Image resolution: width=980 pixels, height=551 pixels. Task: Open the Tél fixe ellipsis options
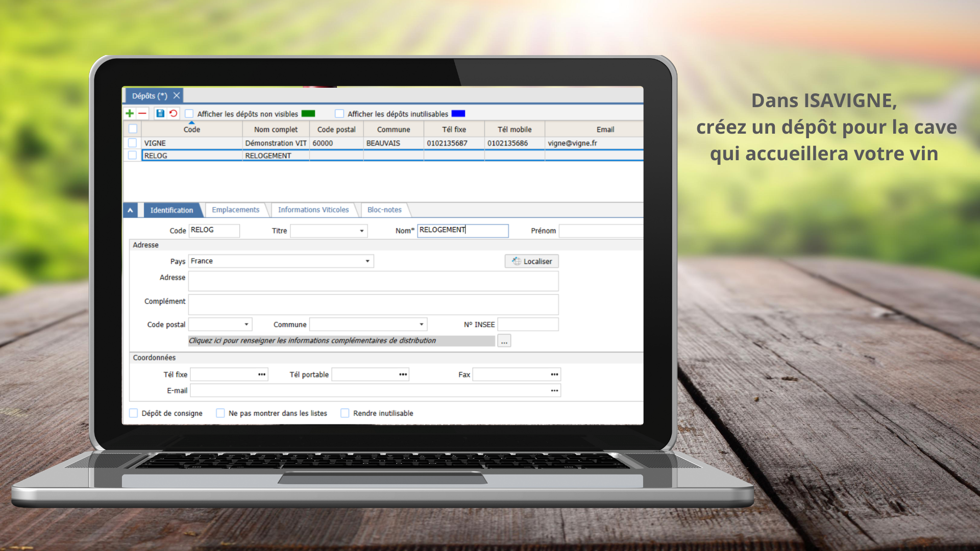[262, 374]
